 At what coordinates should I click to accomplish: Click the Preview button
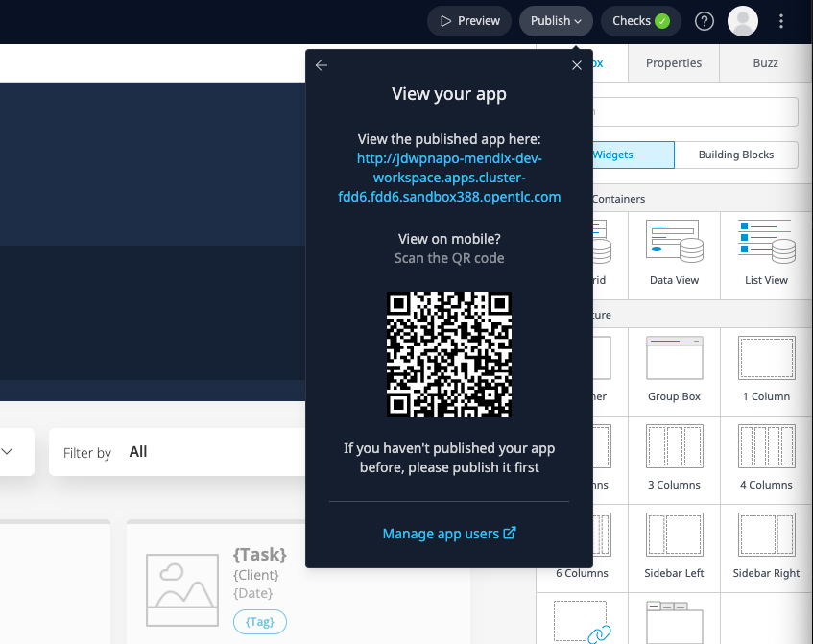(469, 21)
